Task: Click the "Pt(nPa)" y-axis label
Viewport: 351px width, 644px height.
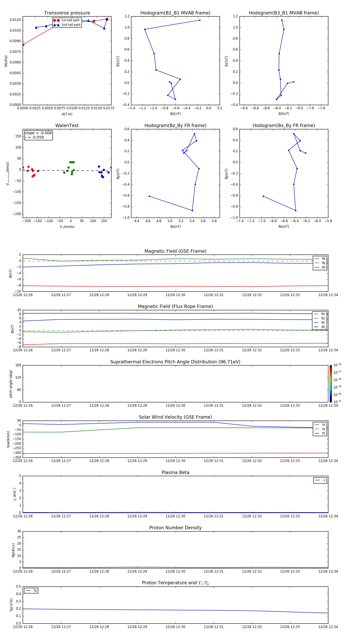Action: (x=6, y=61)
